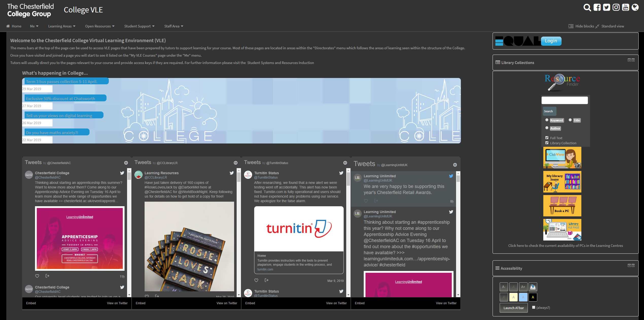Open the Book a PC thumbnail

(x=562, y=205)
